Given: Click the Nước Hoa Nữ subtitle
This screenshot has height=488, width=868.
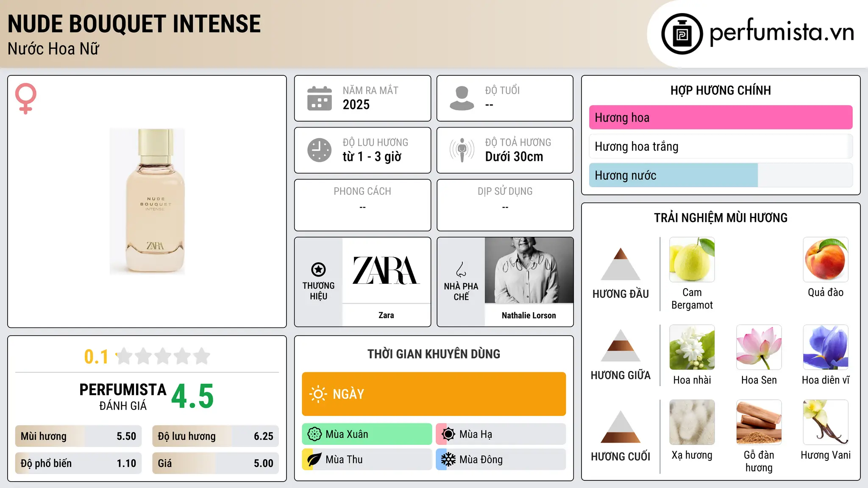Looking at the screenshot, I should (53, 49).
